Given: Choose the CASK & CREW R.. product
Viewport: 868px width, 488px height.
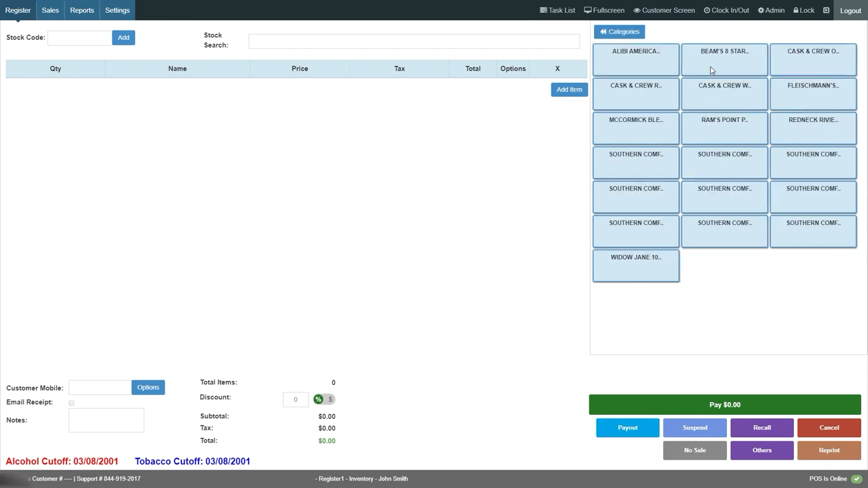Looking at the screenshot, I should pyautogui.click(x=636, y=94).
